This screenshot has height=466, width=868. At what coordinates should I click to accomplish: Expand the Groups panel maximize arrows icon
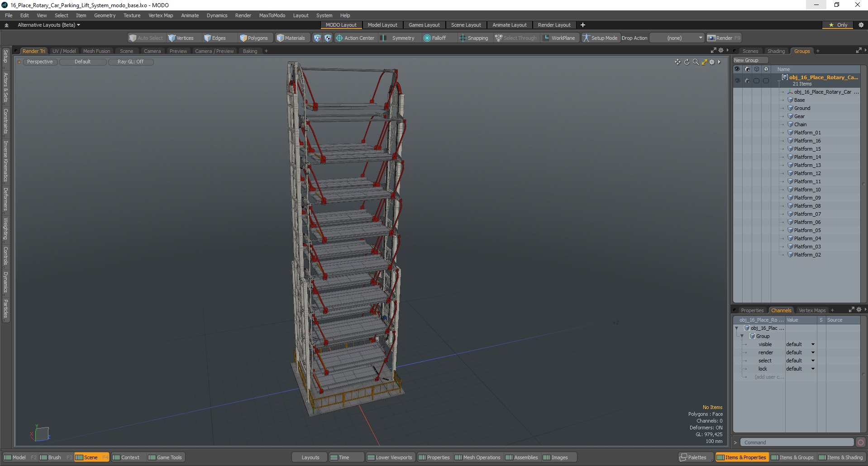click(x=858, y=51)
